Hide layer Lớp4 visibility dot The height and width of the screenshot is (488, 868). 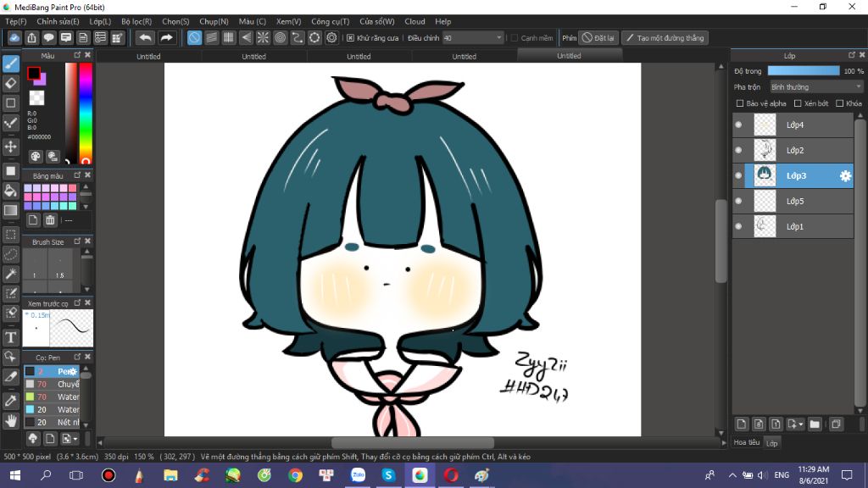tap(738, 125)
